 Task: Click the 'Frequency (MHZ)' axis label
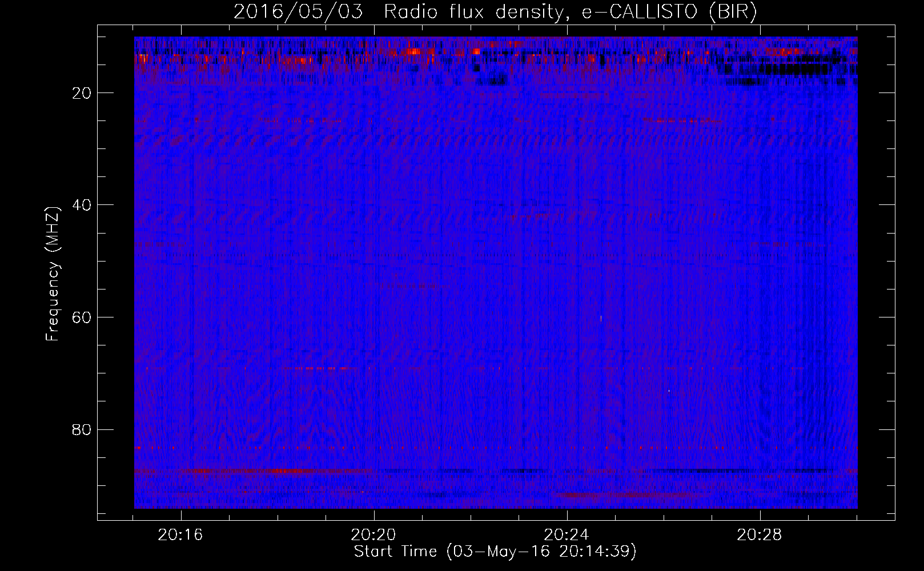pyautogui.click(x=53, y=274)
